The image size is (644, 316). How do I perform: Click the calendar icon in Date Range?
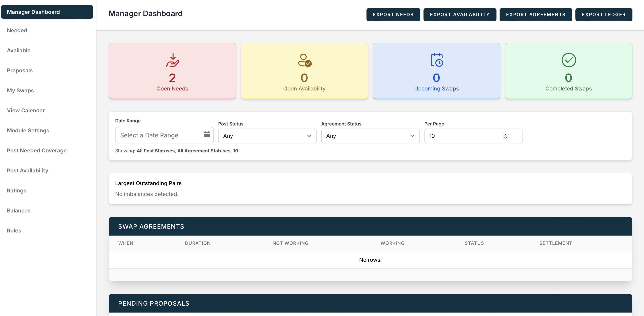click(206, 135)
